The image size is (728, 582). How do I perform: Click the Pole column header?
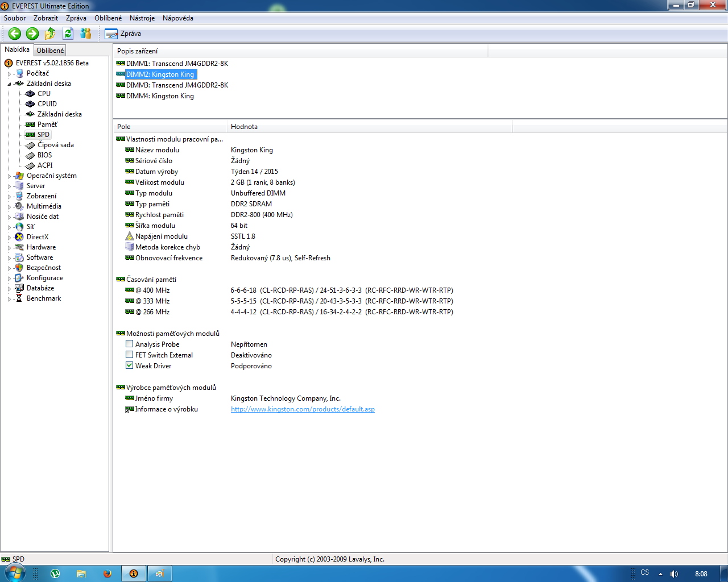coord(171,127)
